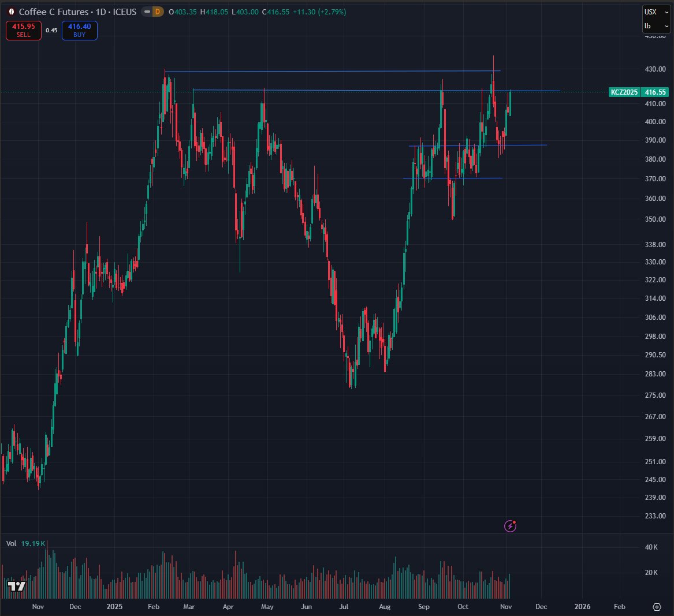Click the Nov label on the time axis
The height and width of the screenshot is (616, 674).
(x=38, y=607)
